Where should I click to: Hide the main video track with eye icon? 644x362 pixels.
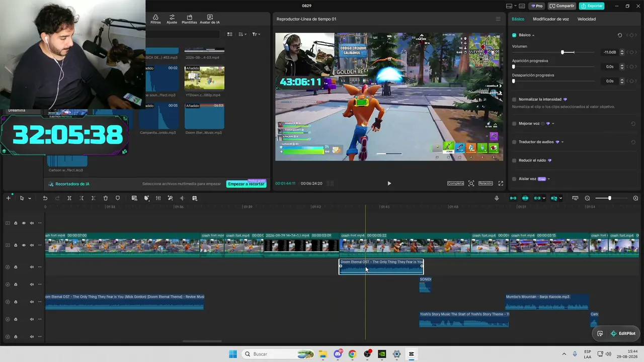point(24,245)
